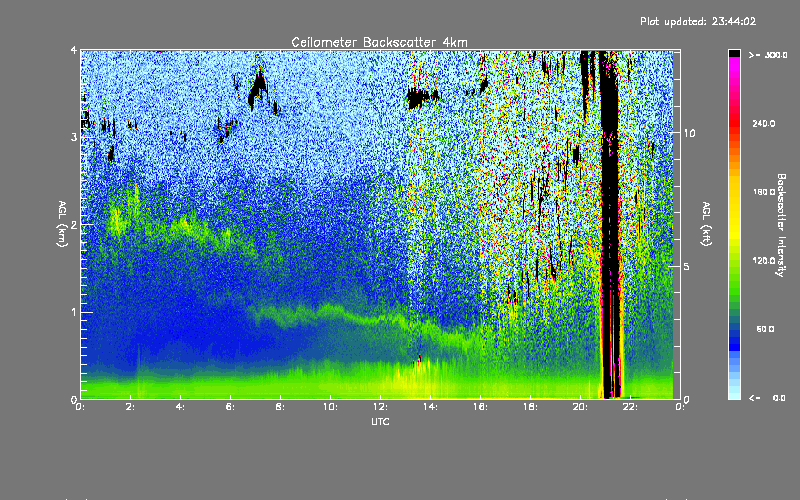The image size is (800, 500).
Task: Click the '2:' tick on the UTC axis
Action: [130, 407]
